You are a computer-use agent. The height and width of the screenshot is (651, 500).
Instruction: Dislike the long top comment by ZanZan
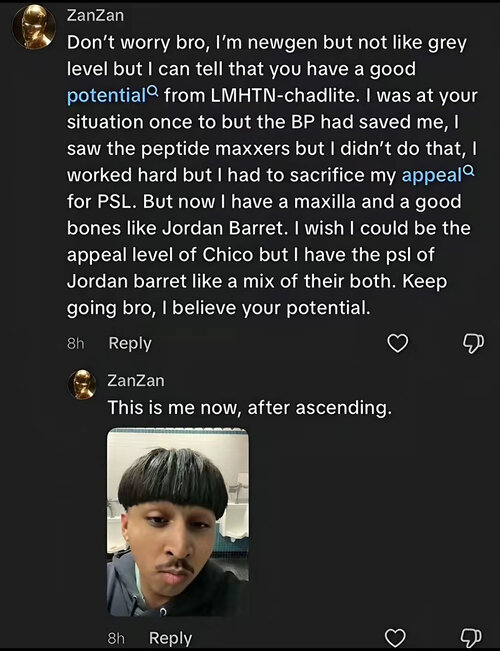473,343
